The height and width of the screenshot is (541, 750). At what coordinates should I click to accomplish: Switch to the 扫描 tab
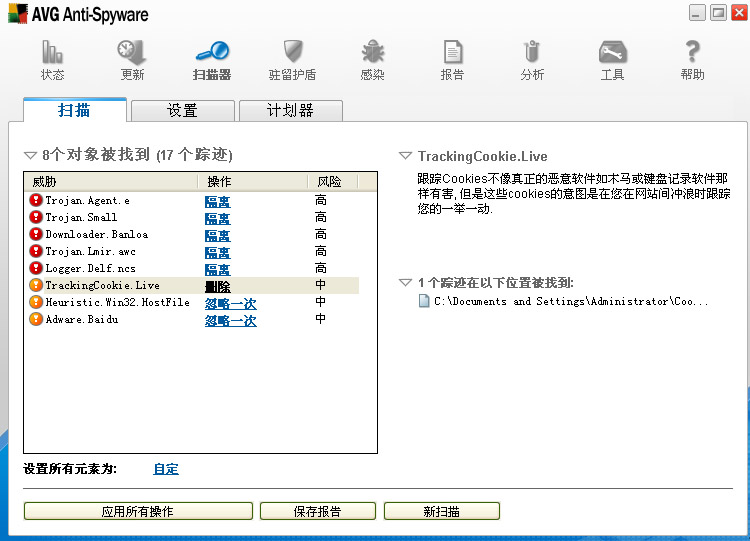point(75,110)
